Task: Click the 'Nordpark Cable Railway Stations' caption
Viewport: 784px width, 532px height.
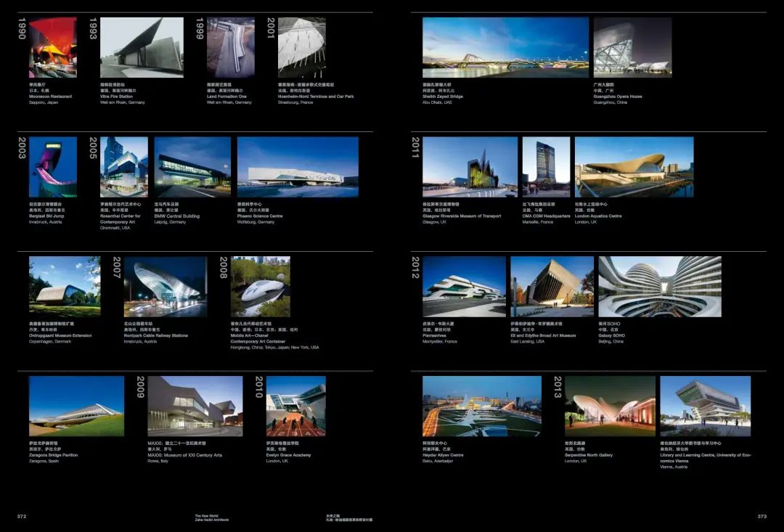Action: (x=156, y=335)
